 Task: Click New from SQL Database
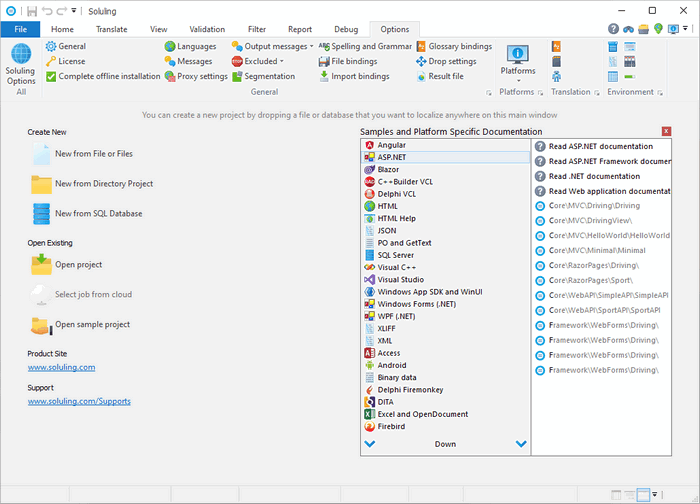coord(98,213)
